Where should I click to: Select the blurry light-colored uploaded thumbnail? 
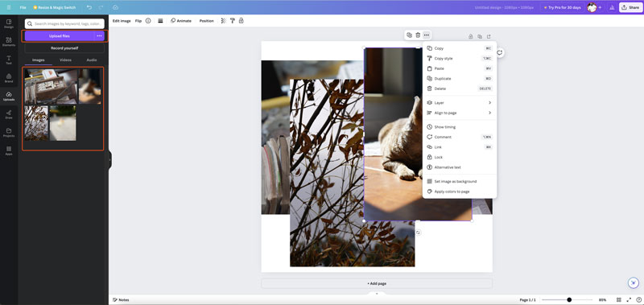click(63, 123)
